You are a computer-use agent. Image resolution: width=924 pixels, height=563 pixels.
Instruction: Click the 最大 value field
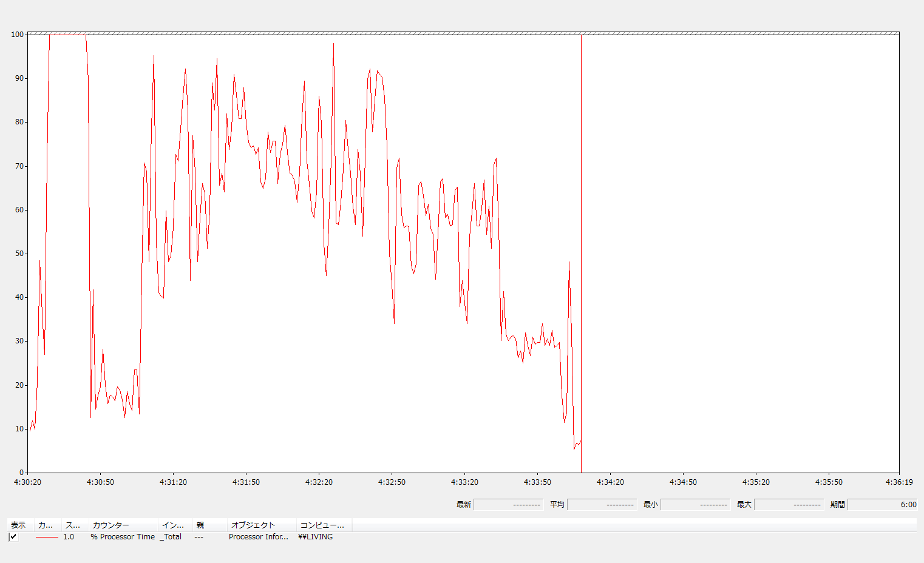(789, 505)
